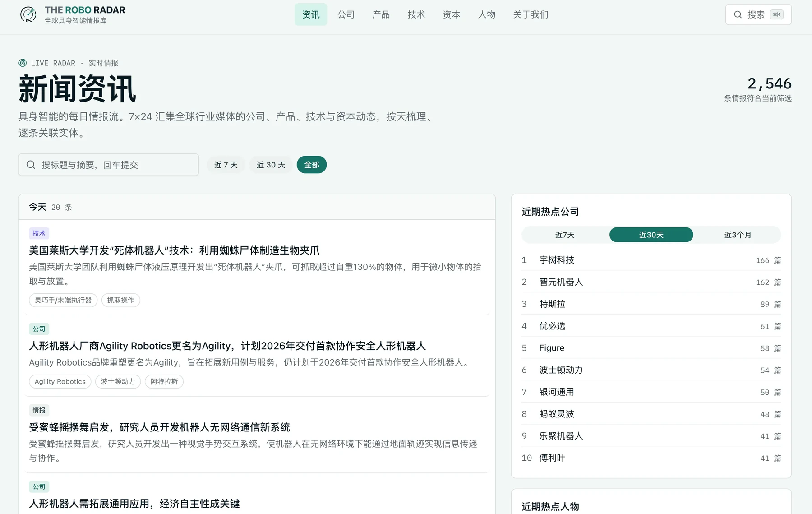Open the 资本 nav tab
The image size is (812, 514).
[452, 14]
